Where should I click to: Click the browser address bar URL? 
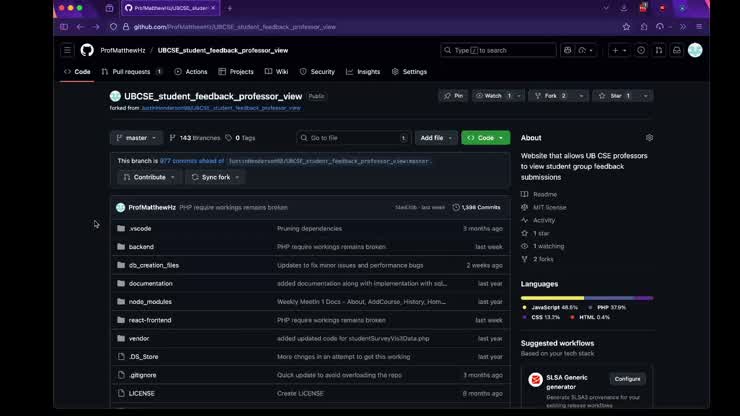[x=235, y=27]
